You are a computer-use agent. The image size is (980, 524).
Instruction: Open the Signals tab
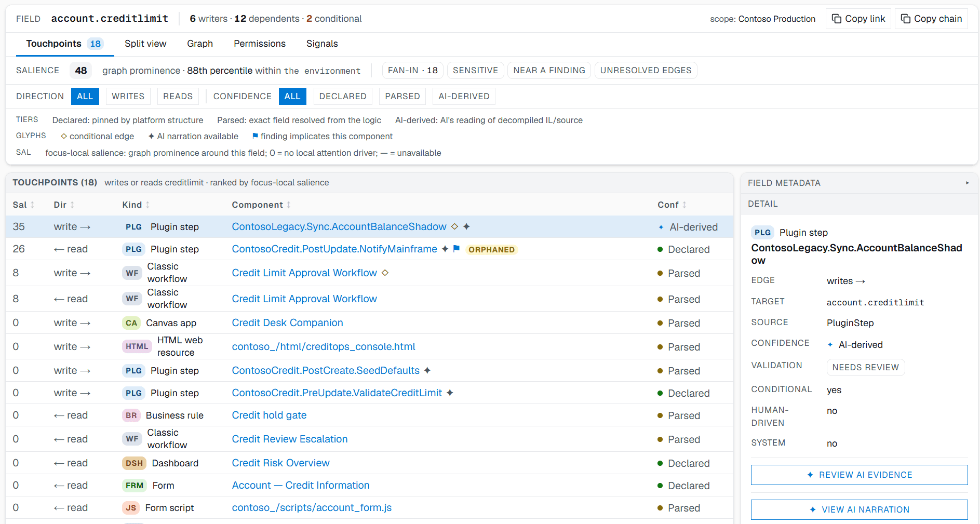click(322, 44)
